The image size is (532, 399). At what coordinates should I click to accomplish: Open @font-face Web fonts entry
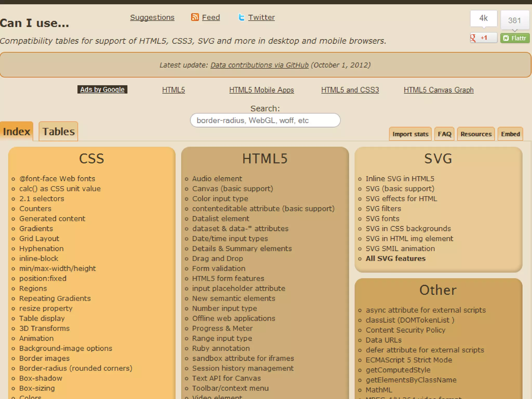(x=57, y=179)
